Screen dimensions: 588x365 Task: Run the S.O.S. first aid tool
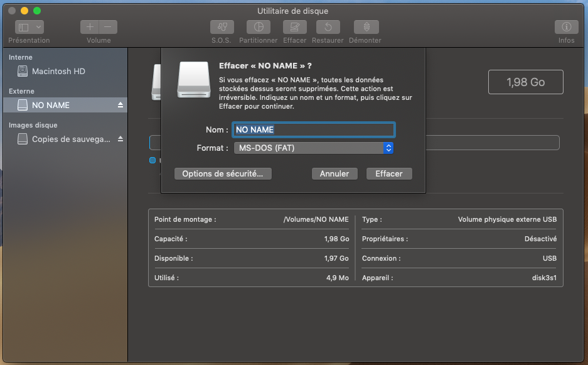click(x=222, y=27)
